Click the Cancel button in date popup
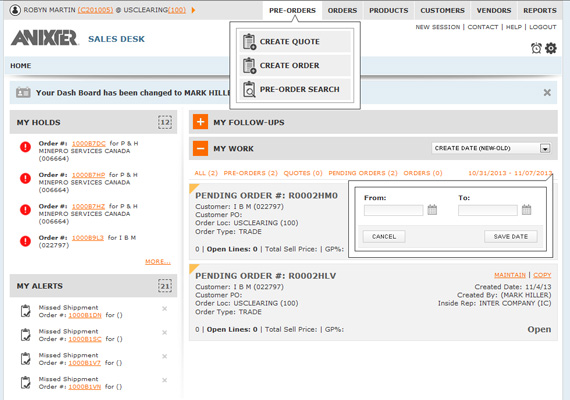The width and height of the screenshot is (570, 400). [x=384, y=237]
